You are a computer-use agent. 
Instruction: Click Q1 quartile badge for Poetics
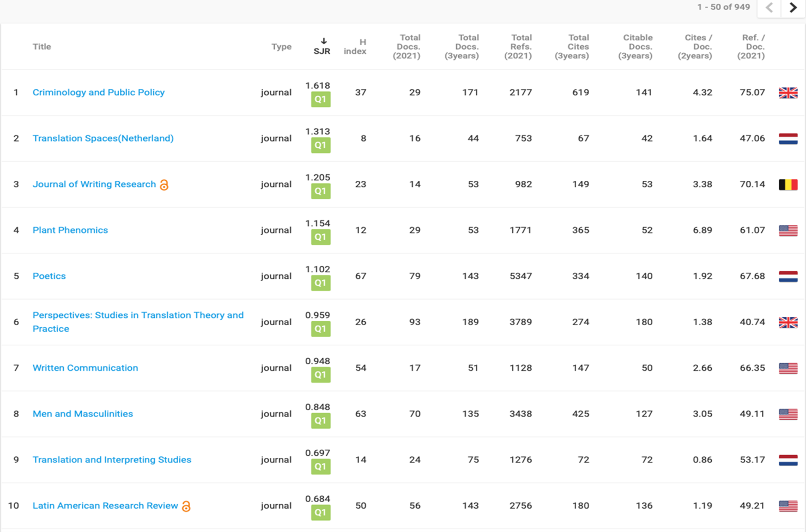[320, 283]
